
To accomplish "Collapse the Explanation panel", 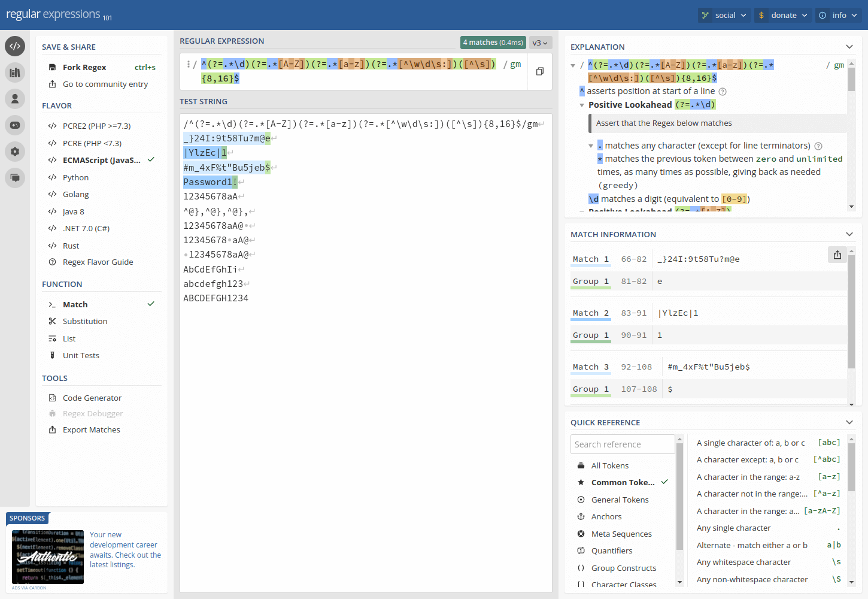I will tap(849, 46).
